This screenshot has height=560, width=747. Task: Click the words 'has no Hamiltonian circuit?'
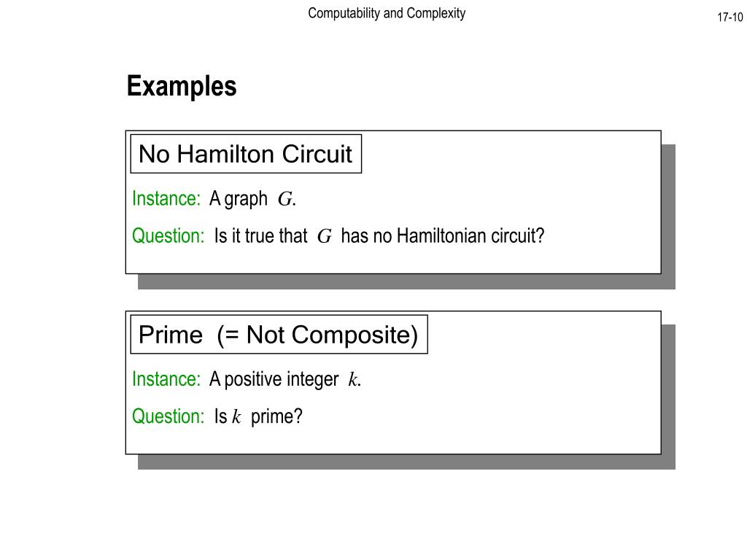click(x=443, y=236)
